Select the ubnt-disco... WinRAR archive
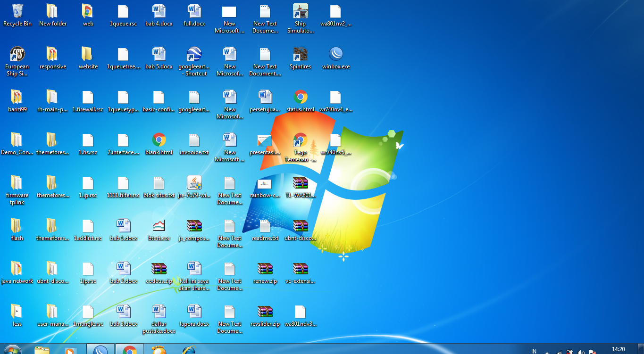The width and height of the screenshot is (644, 354). [x=301, y=226]
